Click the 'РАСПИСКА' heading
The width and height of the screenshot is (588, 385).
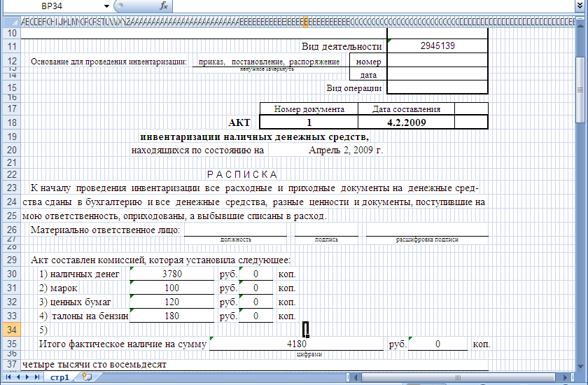[x=242, y=175]
